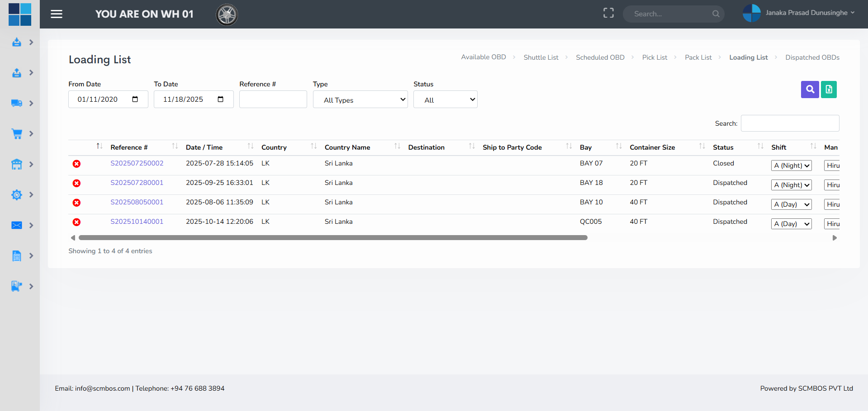Viewport: 868px width, 411px height.
Task: Open the warehouse store sidebar icon
Action: 17,164
